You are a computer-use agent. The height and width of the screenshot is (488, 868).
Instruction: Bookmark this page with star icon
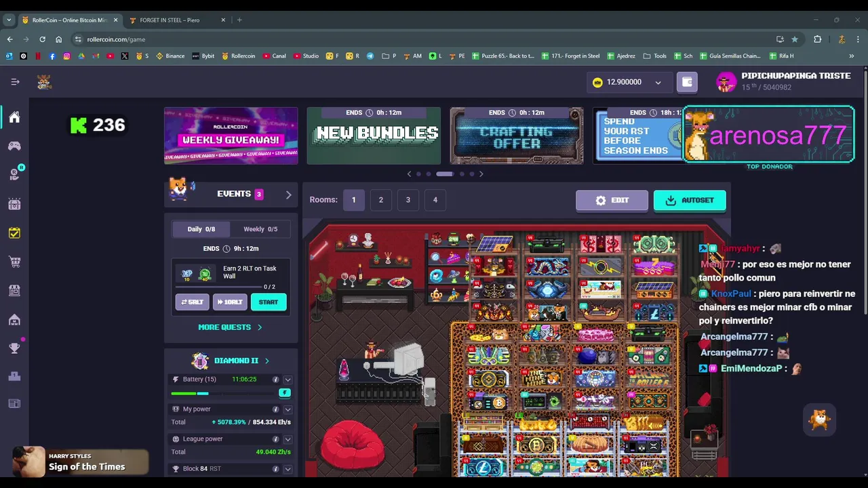point(795,39)
